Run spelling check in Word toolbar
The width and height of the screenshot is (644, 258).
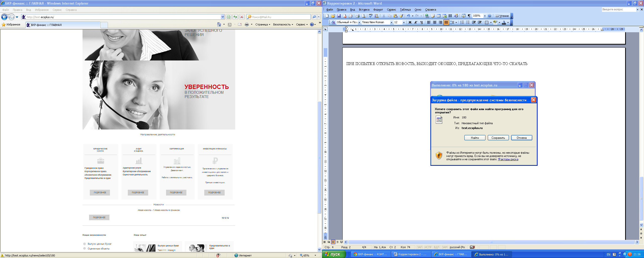click(x=371, y=16)
